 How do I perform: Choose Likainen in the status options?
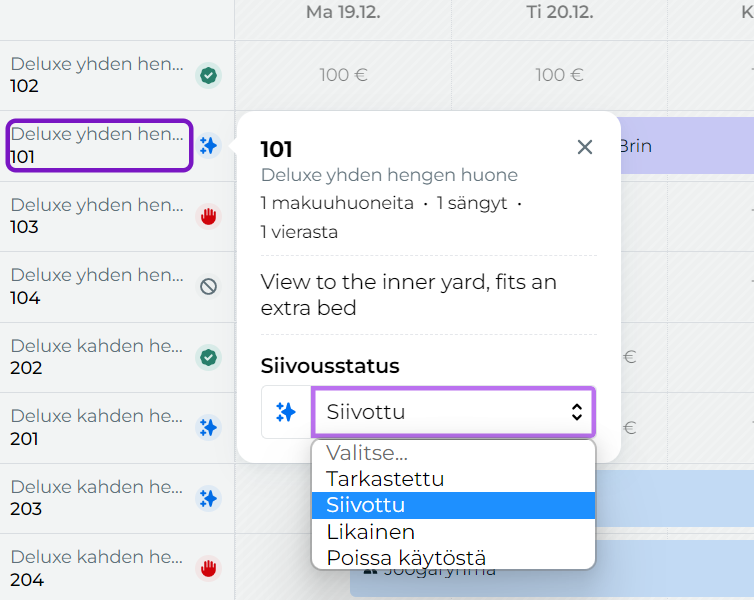click(370, 532)
